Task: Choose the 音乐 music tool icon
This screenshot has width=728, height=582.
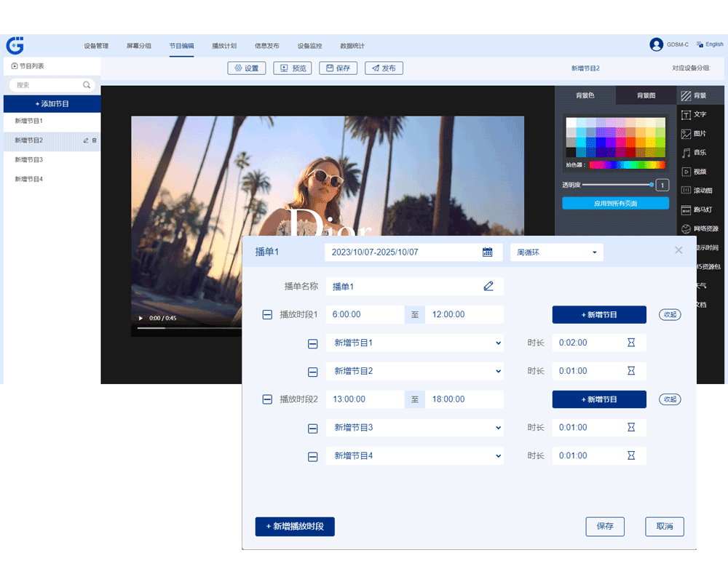Action: [x=686, y=153]
